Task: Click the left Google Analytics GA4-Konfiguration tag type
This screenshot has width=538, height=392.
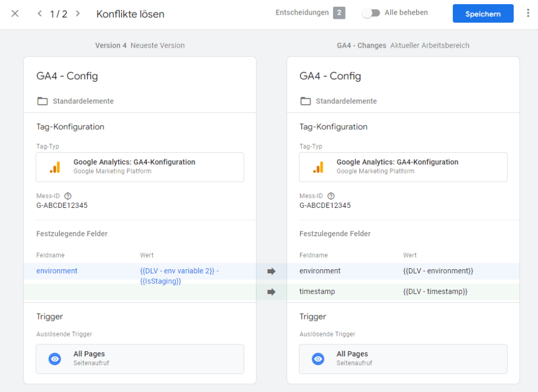Action: pyautogui.click(x=140, y=167)
